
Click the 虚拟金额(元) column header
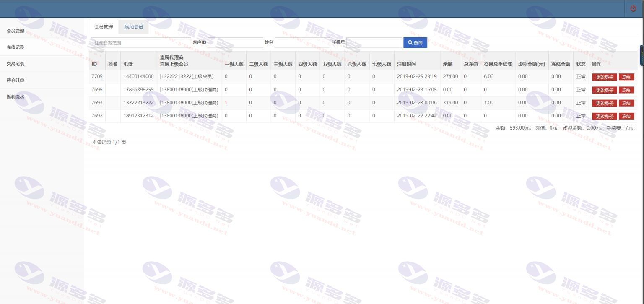532,64
